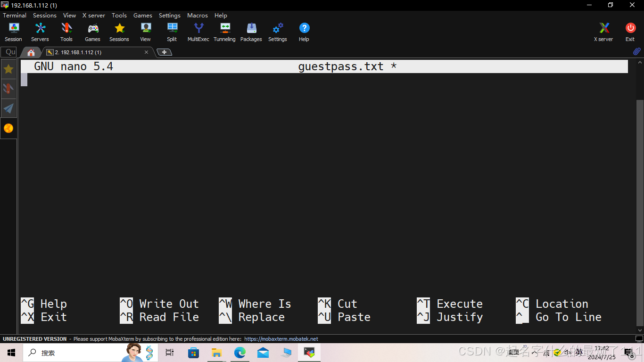This screenshot has height=362, width=644.
Task: Click the ^G Help shortcut in nano
Action: pos(44,304)
